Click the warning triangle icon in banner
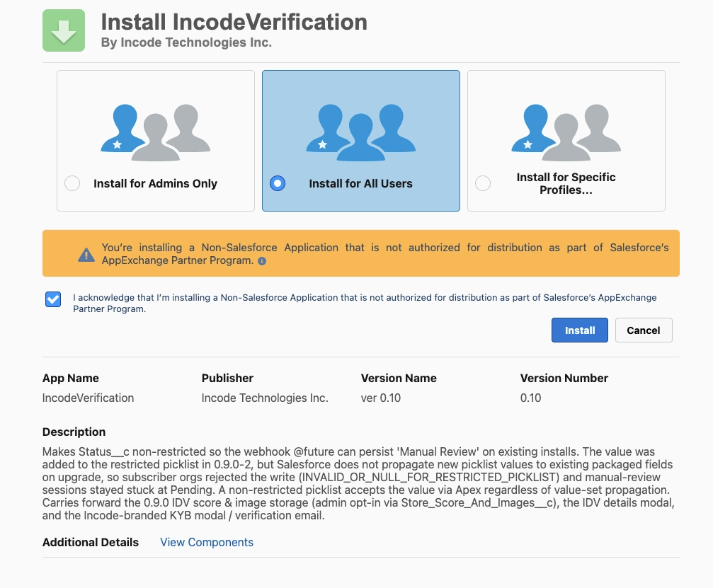The height and width of the screenshot is (588, 713). 86,255
